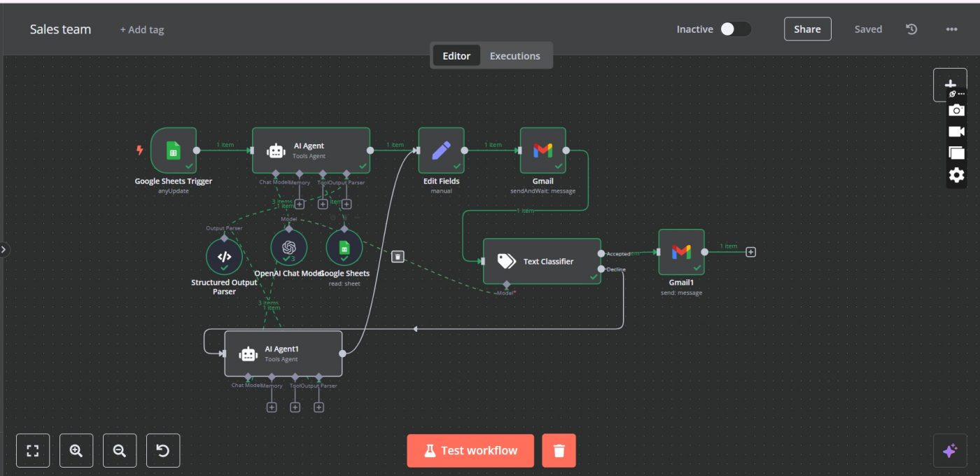This screenshot has width=980, height=476.
Task: Expand the collapsed left sidebar
Action: tap(5, 249)
